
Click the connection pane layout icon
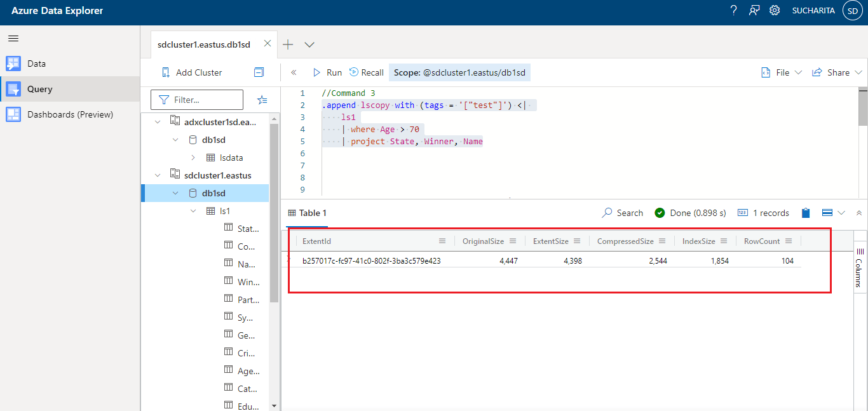coord(259,72)
